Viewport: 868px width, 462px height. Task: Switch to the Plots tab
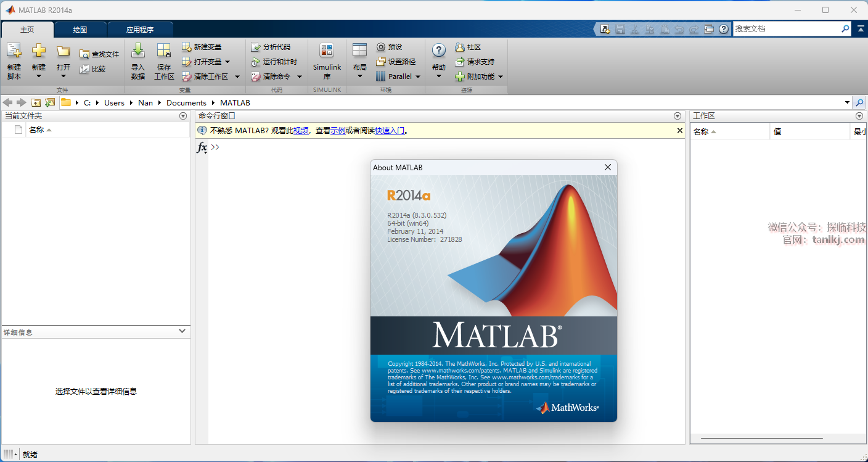point(80,30)
